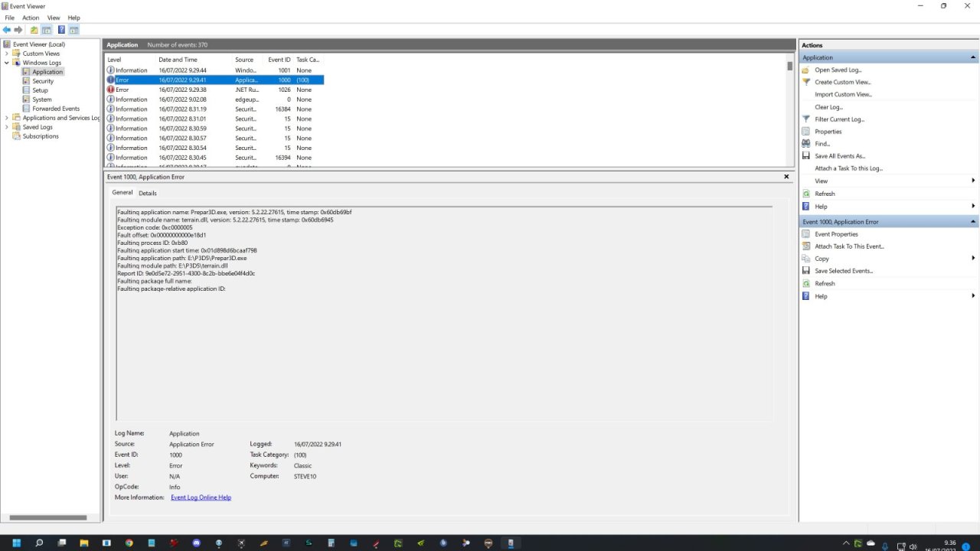Select the Information event at 9.29.44
The height and width of the screenshot is (551, 980).
point(214,70)
